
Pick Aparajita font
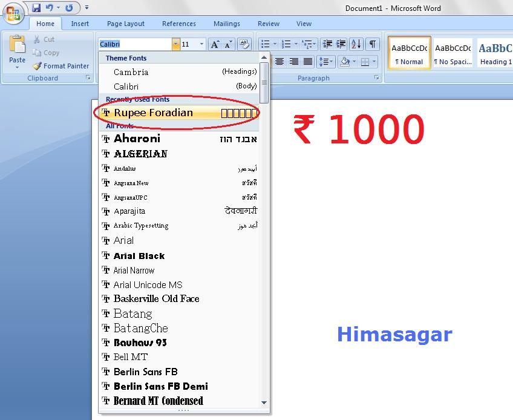[x=179, y=211]
